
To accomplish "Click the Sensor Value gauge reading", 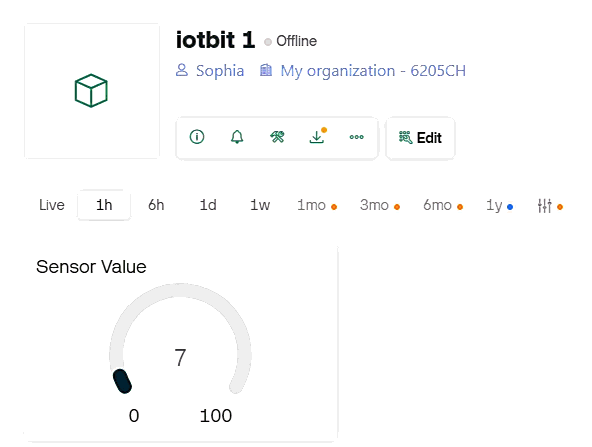I will (180, 357).
